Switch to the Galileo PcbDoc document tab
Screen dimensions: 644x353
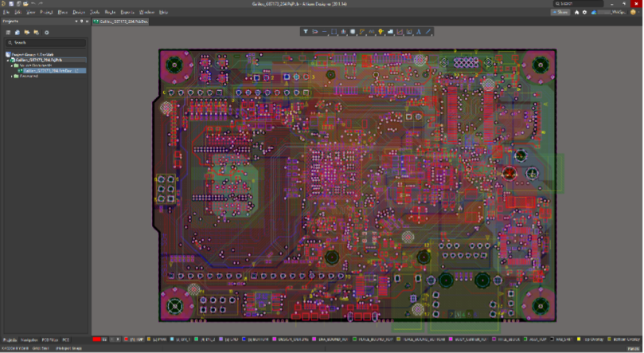click(x=121, y=22)
